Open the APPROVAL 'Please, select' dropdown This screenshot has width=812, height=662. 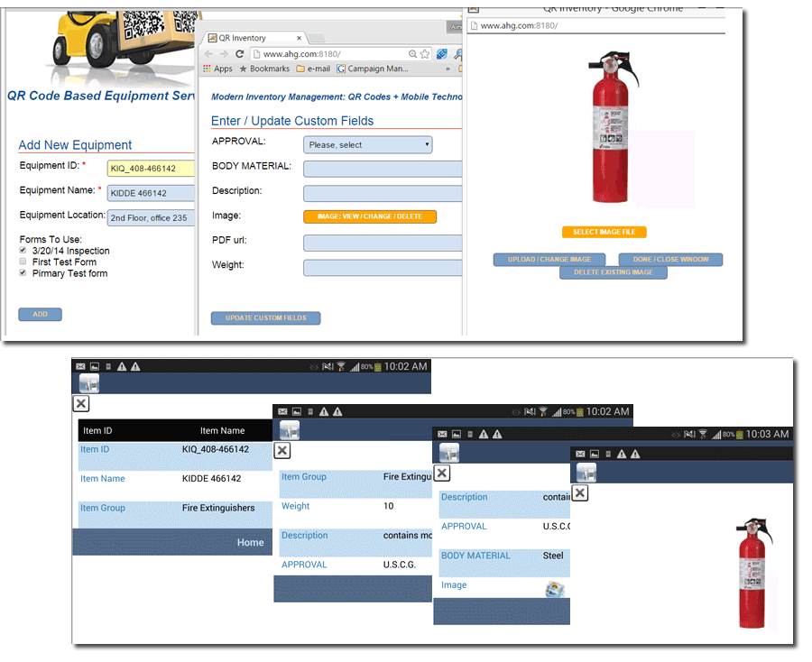367,145
